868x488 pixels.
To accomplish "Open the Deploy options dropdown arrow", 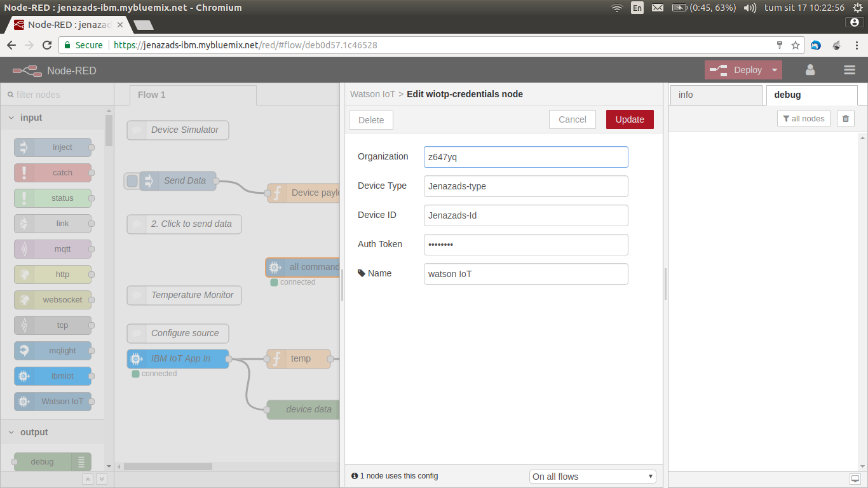I will (774, 70).
